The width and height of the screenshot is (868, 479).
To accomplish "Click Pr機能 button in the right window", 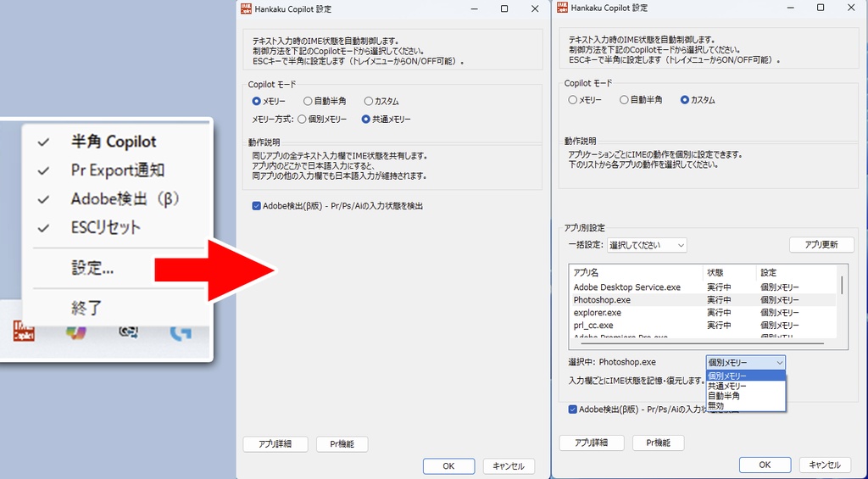I will click(x=658, y=443).
